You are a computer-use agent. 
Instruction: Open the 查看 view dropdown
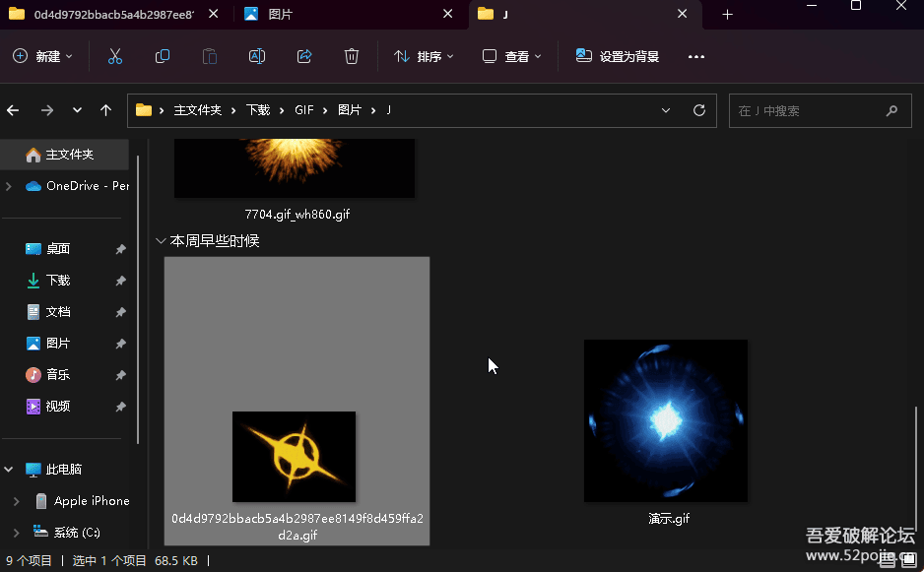[x=511, y=56]
